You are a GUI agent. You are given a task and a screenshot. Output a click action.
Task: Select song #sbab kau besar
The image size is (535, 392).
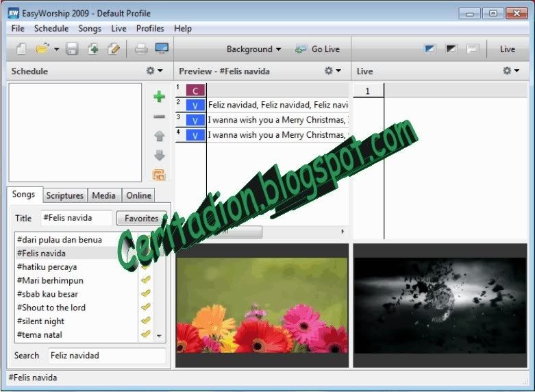click(77, 294)
